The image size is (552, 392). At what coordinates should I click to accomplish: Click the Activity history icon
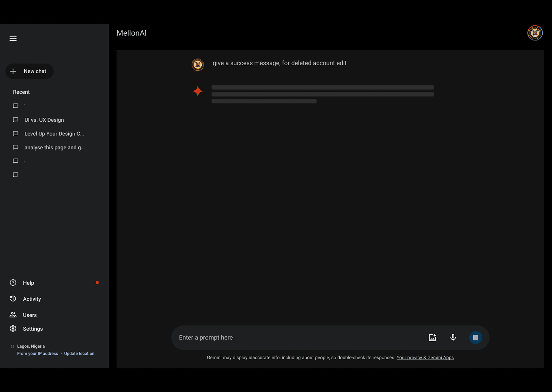(x=13, y=299)
